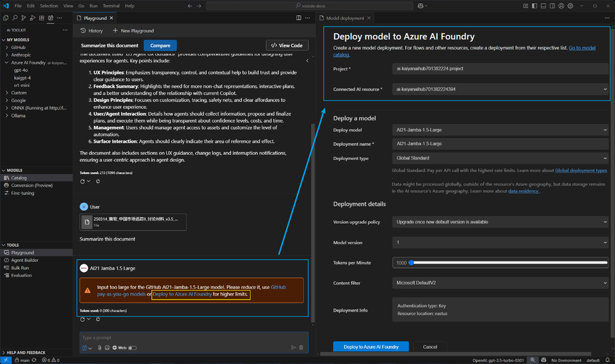Open the Extensions view icon
The image size is (615, 364).
point(42,18)
